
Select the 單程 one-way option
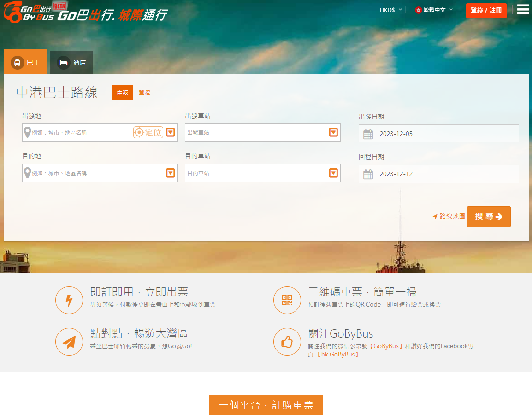click(144, 93)
